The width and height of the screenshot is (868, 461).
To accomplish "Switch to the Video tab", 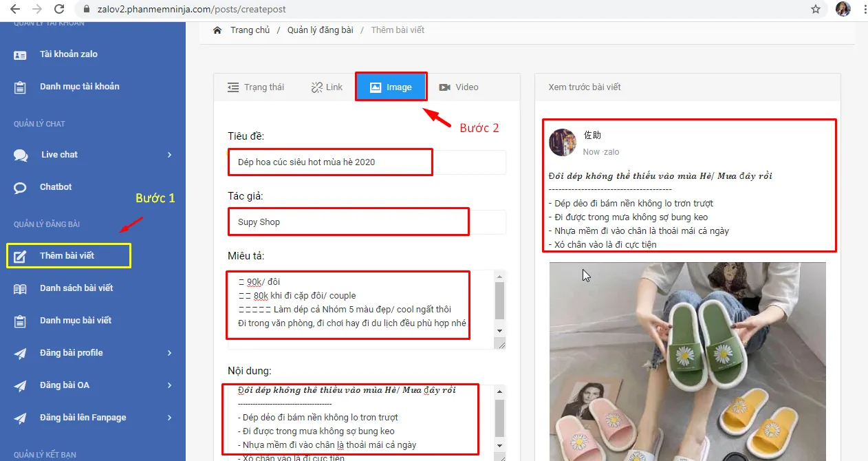I will point(459,87).
